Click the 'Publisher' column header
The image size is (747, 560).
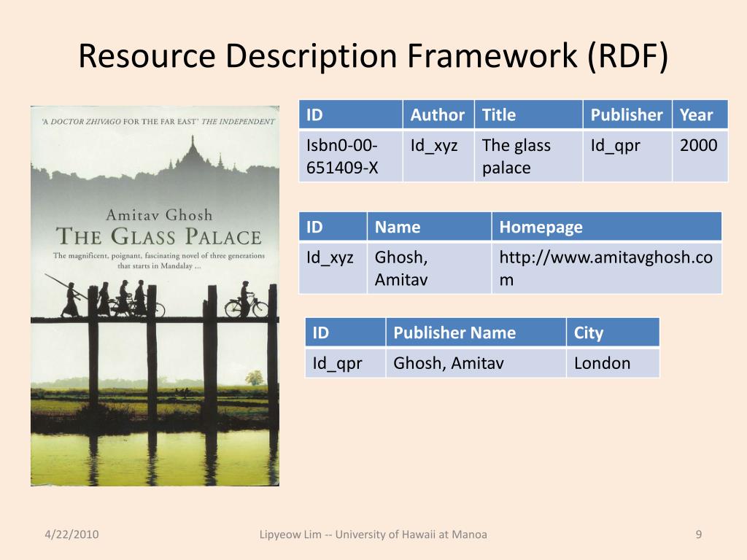(x=627, y=114)
